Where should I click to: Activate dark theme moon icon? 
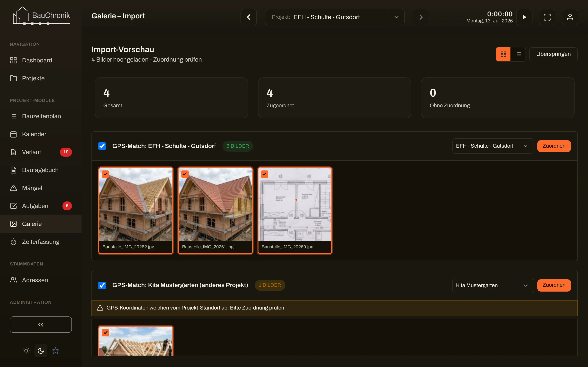tap(41, 350)
